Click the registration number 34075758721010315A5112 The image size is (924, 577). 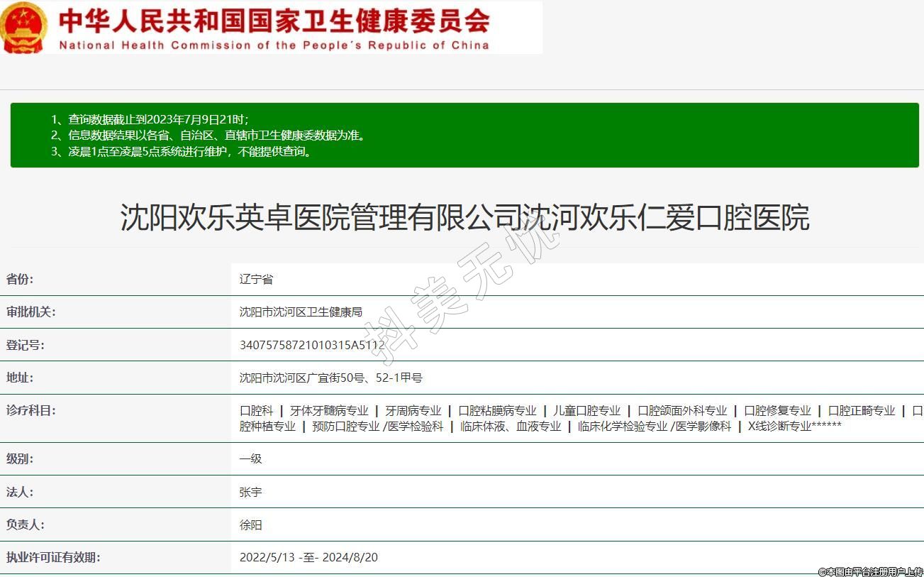tap(312, 346)
